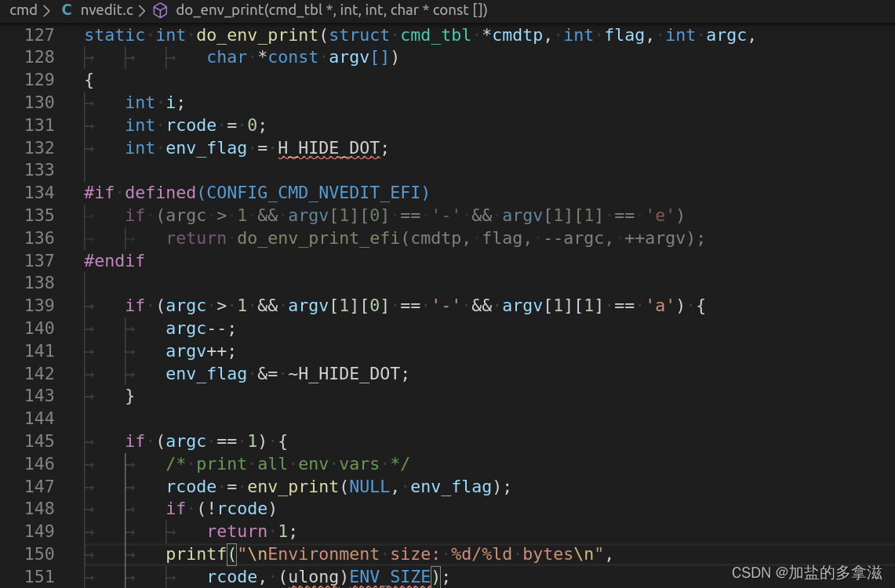The image size is (895, 588).
Task: Click the 'e' character literal on line 135
Action: pos(660,216)
